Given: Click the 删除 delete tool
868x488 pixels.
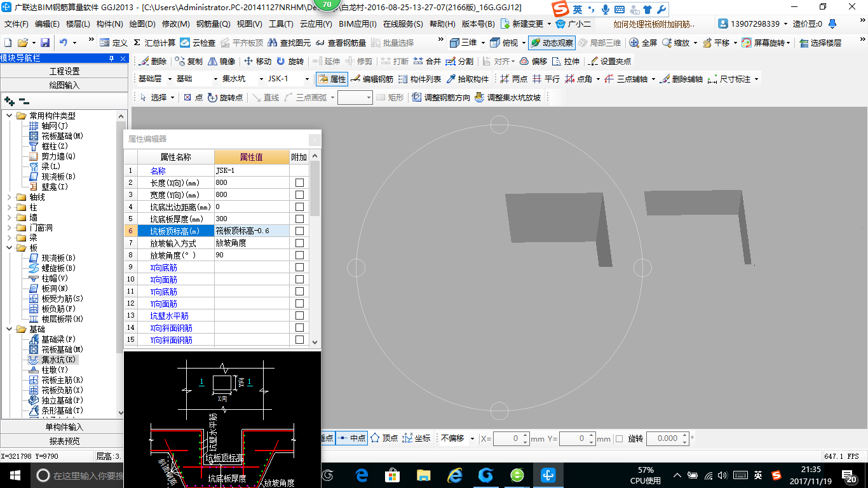Looking at the screenshot, I should click(x=153, y=61).
